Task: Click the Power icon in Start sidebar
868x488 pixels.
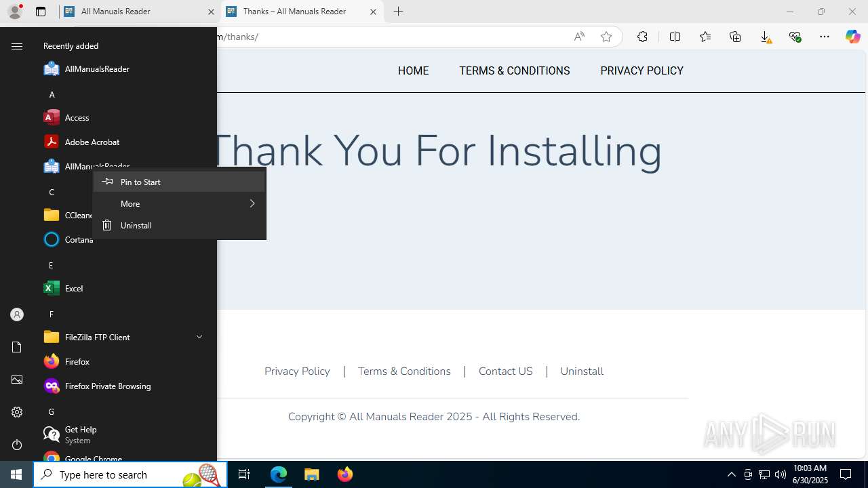Action: pos(17,445)
